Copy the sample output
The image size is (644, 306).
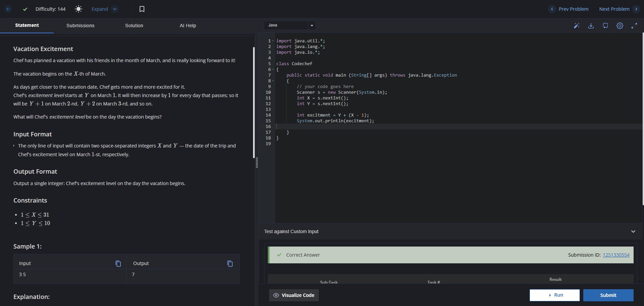pyautogui.click(x=230, y=264)
